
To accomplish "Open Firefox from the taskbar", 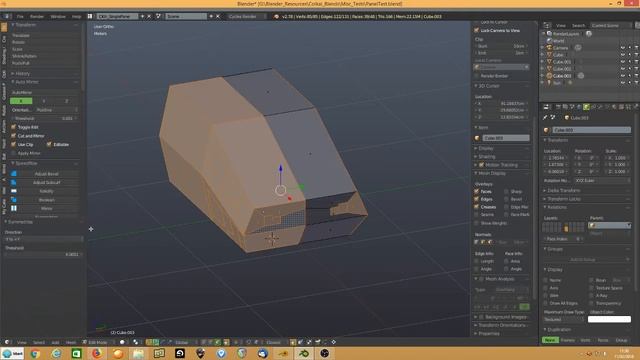I will 97,353.
